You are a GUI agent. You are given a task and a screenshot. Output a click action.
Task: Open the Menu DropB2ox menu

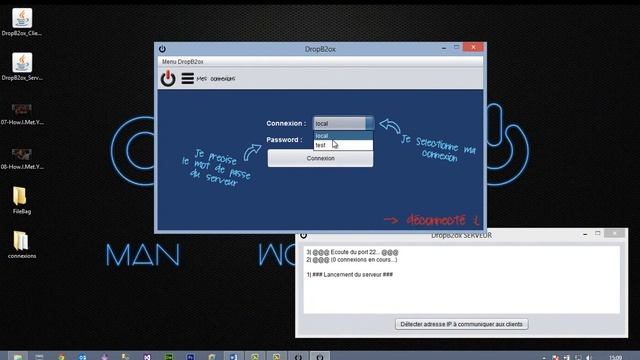182,62
